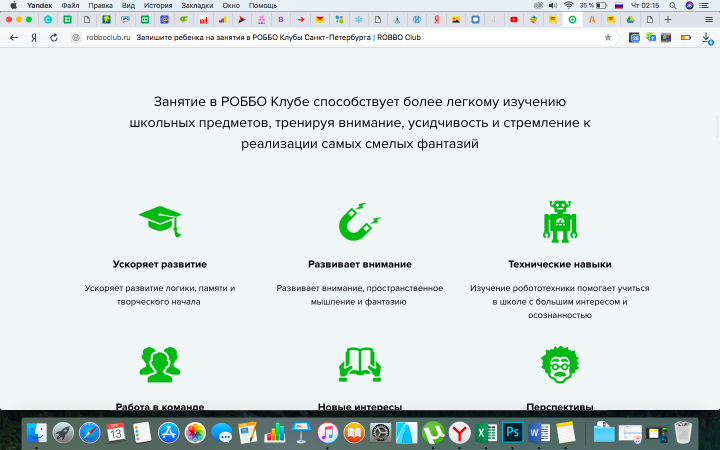720x450 pixels.
Task: Click the Ускоряет развитие heading
Action: coord(160,264)
